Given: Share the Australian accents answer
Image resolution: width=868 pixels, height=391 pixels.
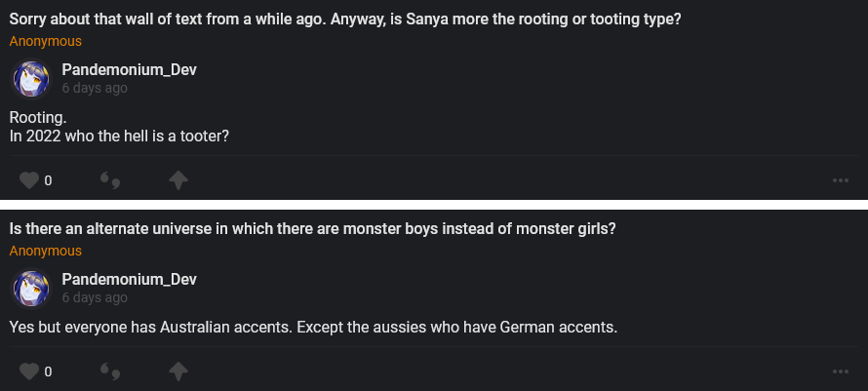Looking at the screenshot, I should coord(178,371).
